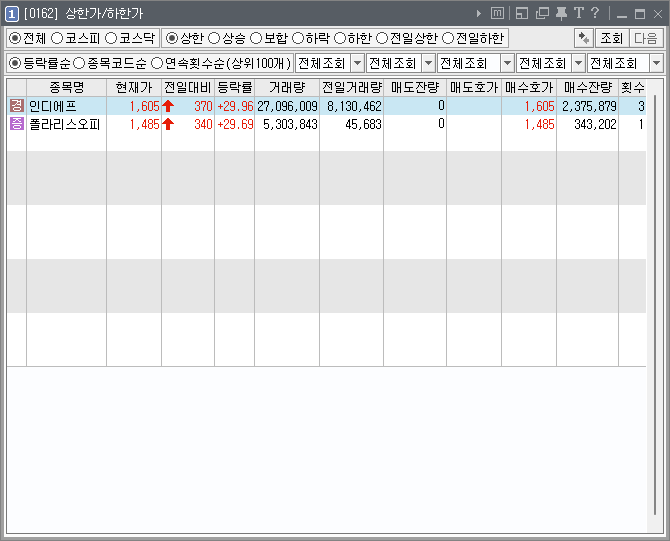Image resolution: width=670 pixels, height=541 pixels.
Task: Click the 등락률 column header
Action: click(235, 88)
